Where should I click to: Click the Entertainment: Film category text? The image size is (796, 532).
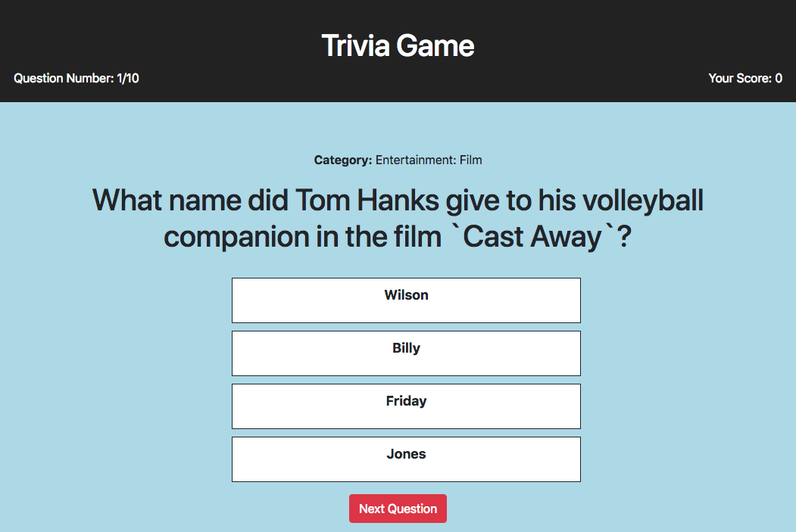[429, 160]
